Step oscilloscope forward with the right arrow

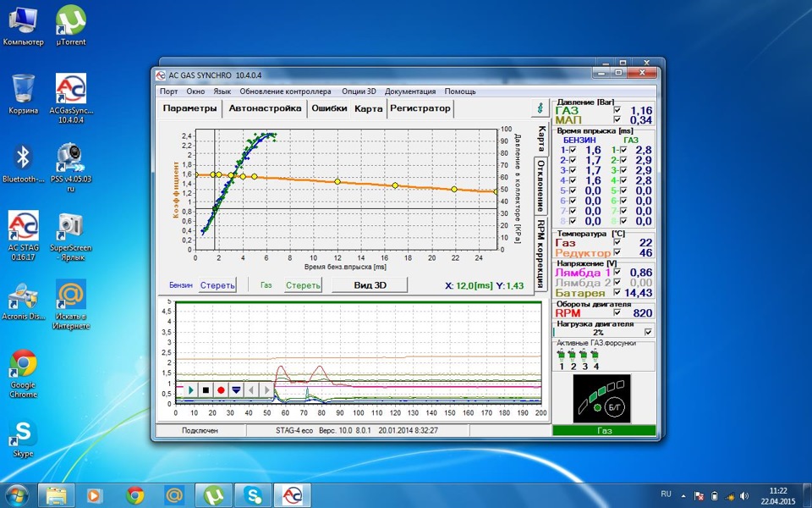click(x=266, y=389)
